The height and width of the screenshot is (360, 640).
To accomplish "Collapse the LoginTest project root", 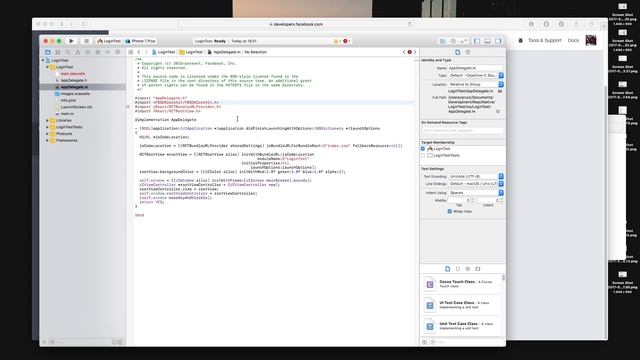I will click(x=43, y=60).
